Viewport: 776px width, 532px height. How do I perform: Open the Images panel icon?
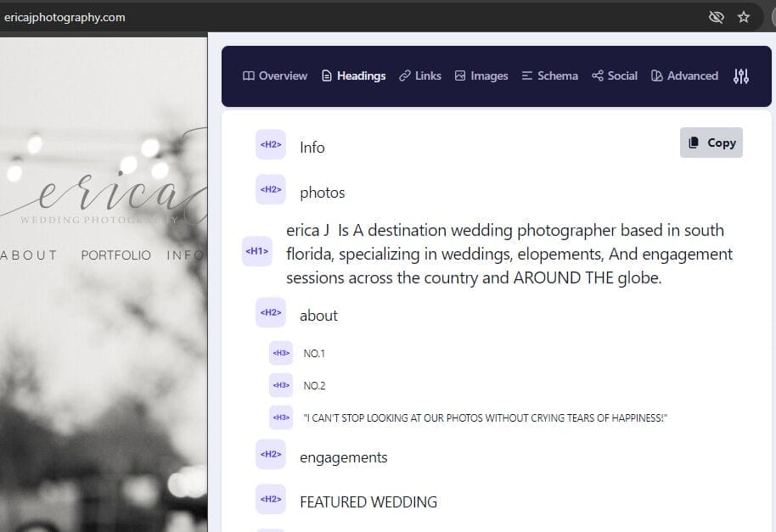click(x=459, y=76)
